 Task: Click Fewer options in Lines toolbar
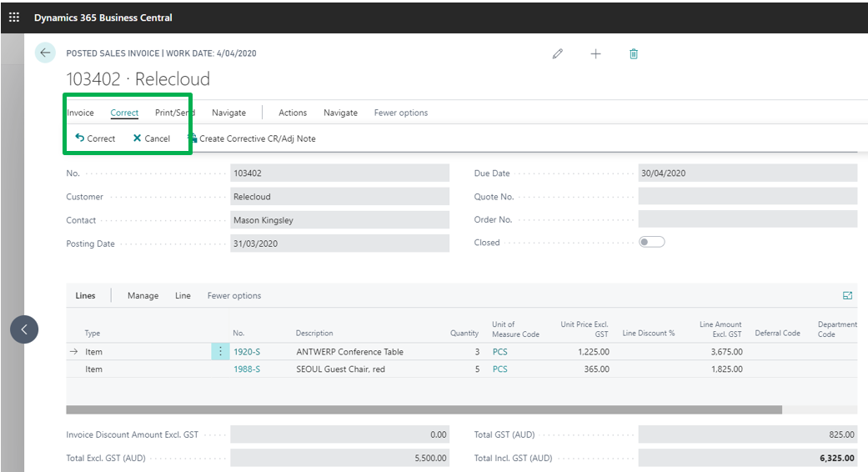tap(234, 296)
